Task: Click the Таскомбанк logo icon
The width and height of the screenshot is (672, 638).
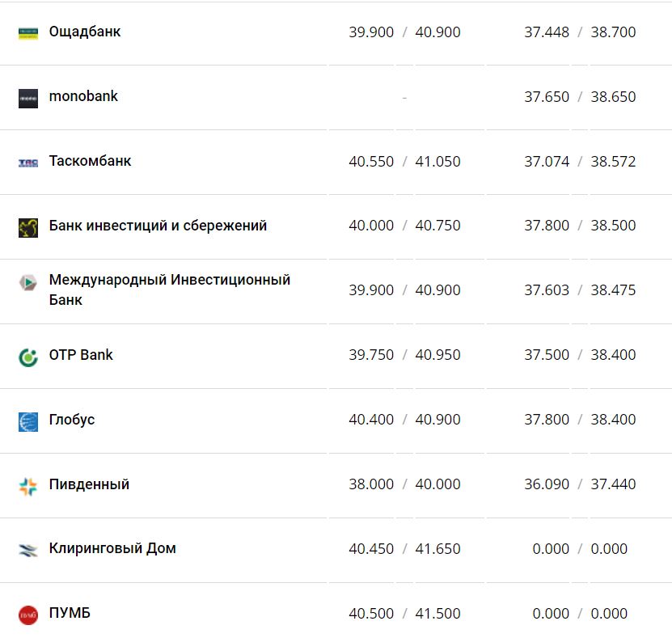Action: pyautogui.click(x=28, y=163)
